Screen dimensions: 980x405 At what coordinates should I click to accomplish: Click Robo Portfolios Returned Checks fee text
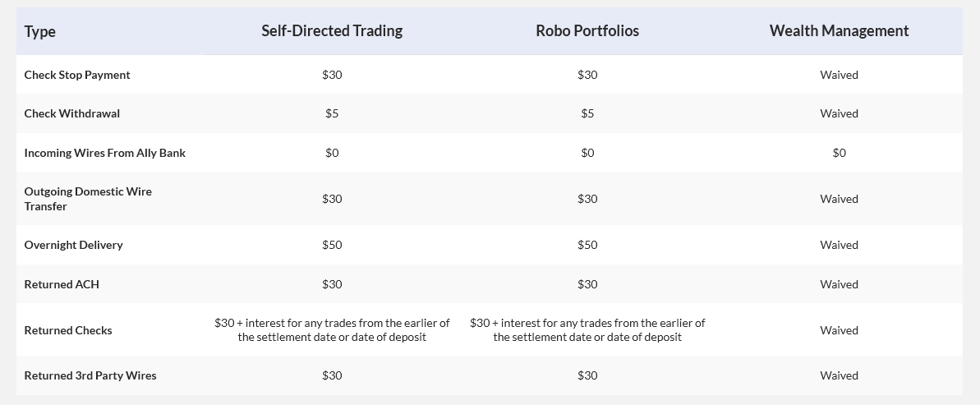[587, 330]
